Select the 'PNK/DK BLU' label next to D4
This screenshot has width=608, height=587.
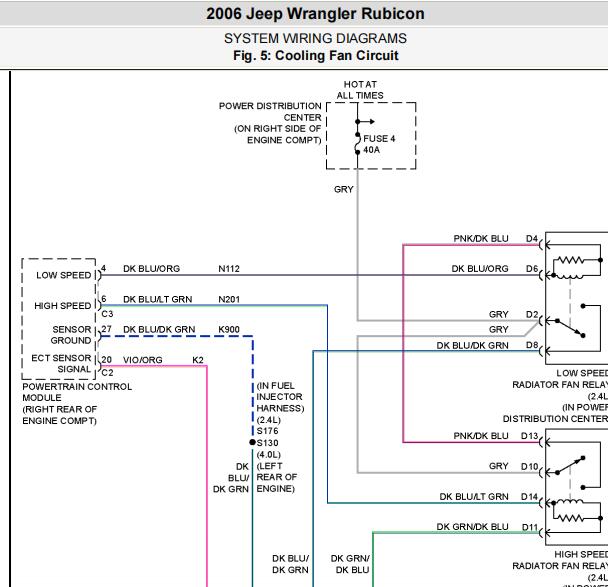coord(480,238)
